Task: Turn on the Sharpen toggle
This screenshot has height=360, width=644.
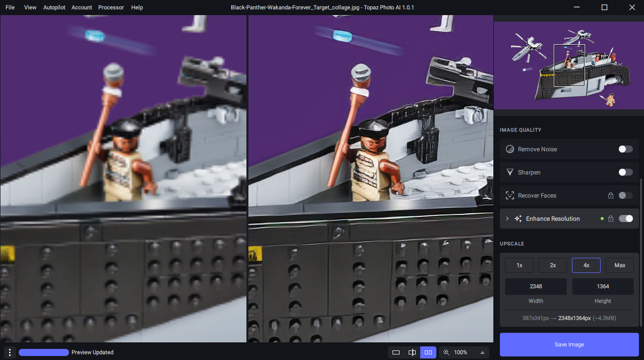Action: pos(625,172)
